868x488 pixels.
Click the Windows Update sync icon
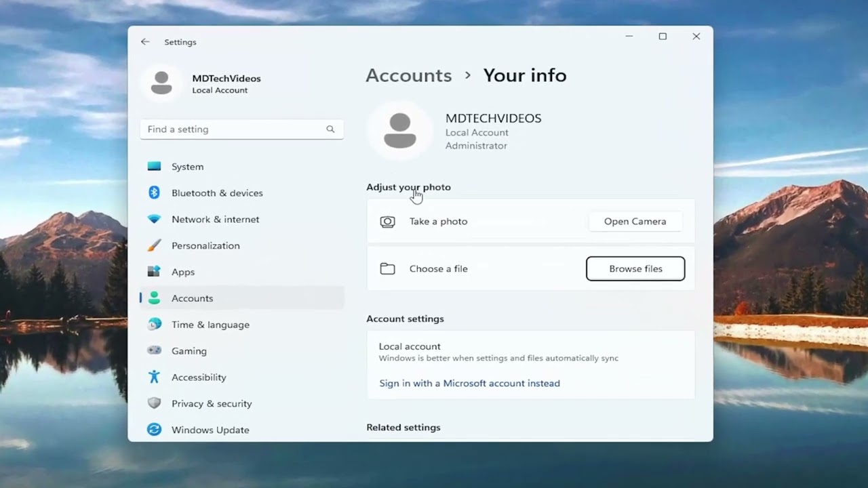click(155, 430)
